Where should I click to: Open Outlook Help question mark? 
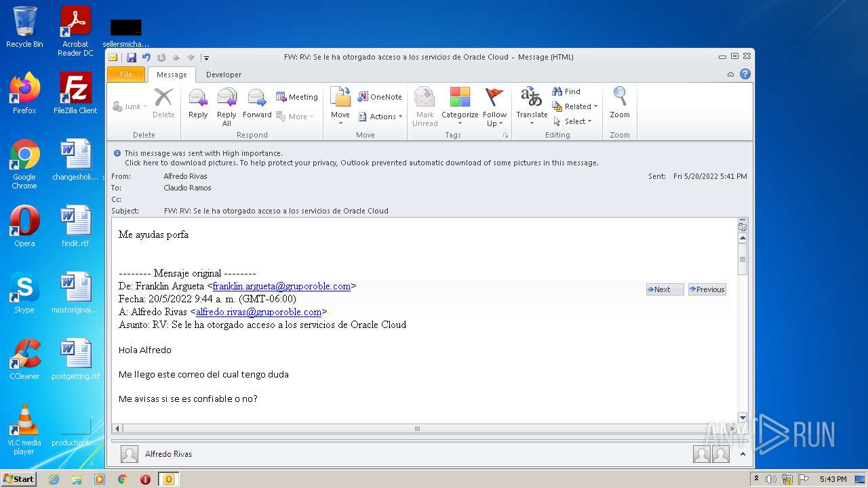pos(745,75)
